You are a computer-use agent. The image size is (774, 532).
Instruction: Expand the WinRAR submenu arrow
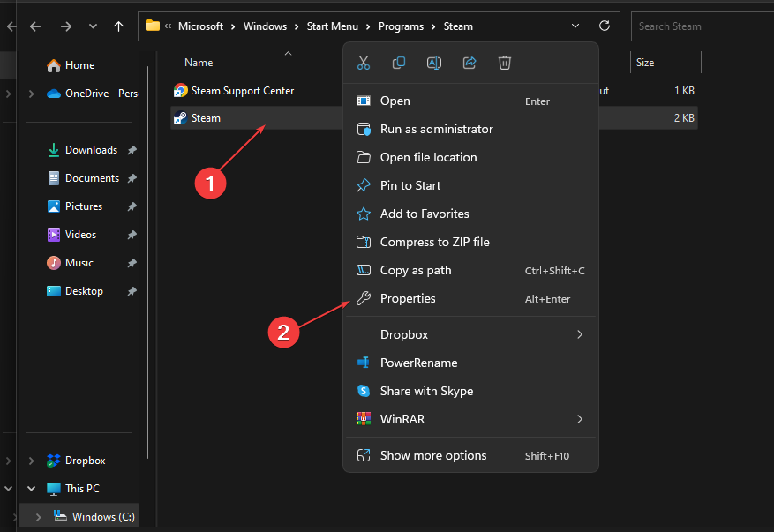tap(580, 419)
